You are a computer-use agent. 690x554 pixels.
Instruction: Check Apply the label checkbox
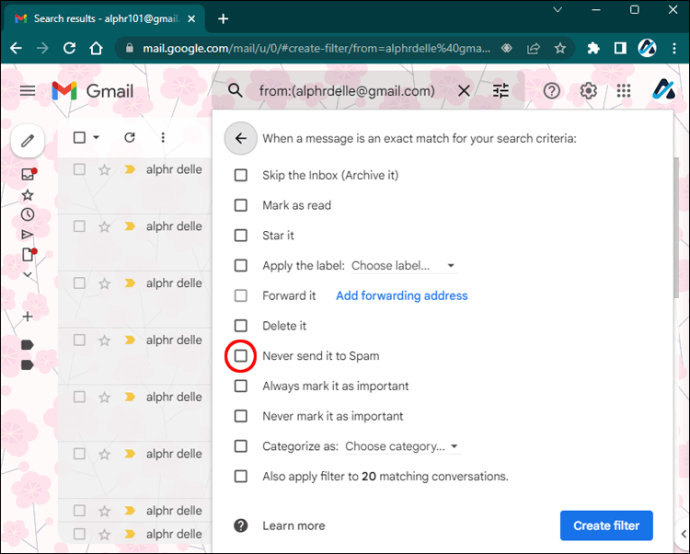[x=241, y=265]
